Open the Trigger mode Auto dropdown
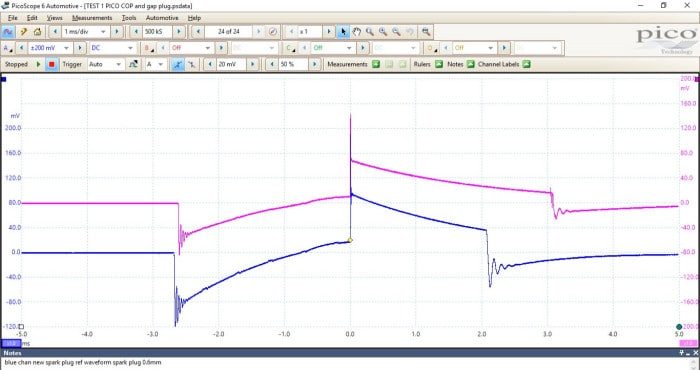 [x=105, y=64]
